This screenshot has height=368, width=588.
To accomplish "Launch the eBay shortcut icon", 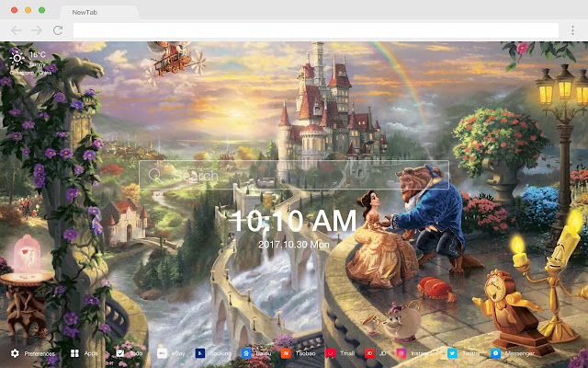I will [x=162, y=353].
